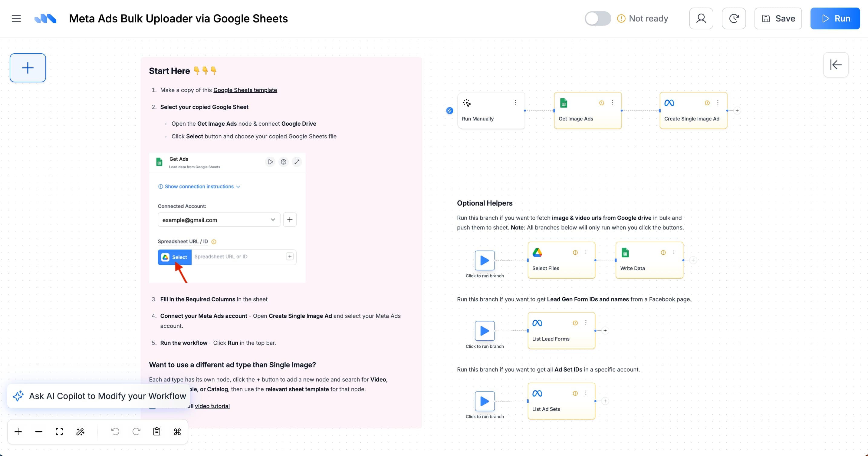This screenshot has width=868, height=456.
Task: Run the List Ad Sets branch play button
Action: point(485,401)
